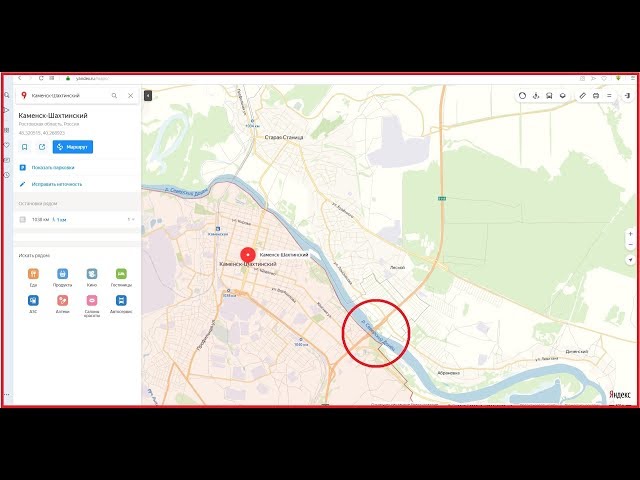
Task: Build a route with the Маршрут button
Action: click(x=73, y=147)
